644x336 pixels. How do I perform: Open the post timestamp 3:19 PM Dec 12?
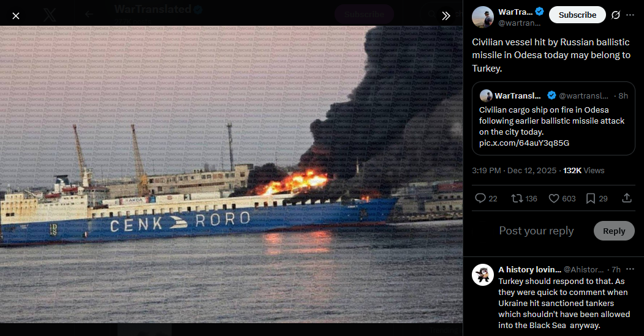click(x=514, y=170)
